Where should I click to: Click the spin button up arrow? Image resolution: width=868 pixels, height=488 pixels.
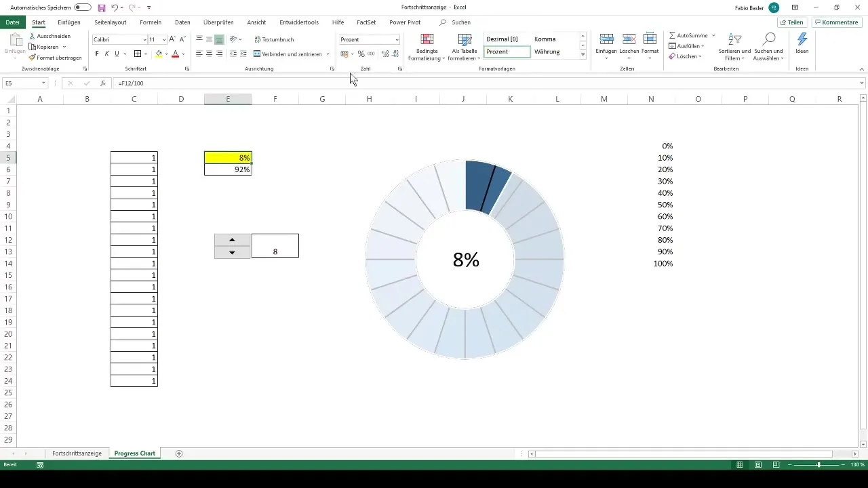(233, 240)
